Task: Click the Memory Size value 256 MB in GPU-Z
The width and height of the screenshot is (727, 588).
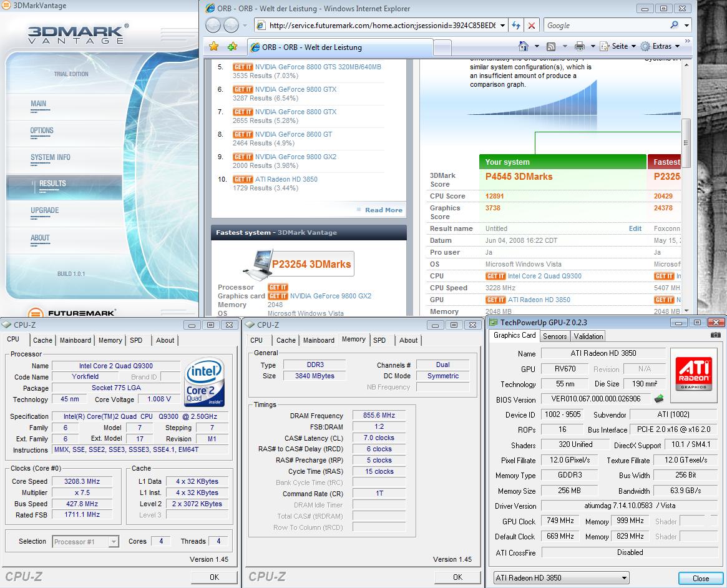Action: 569,490
